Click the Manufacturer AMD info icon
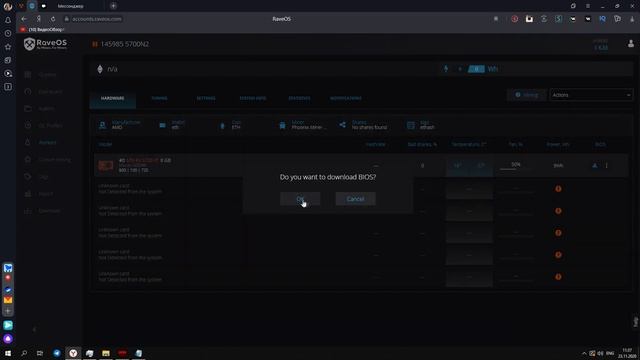This screenshot has height=360, width=640. 102,125
